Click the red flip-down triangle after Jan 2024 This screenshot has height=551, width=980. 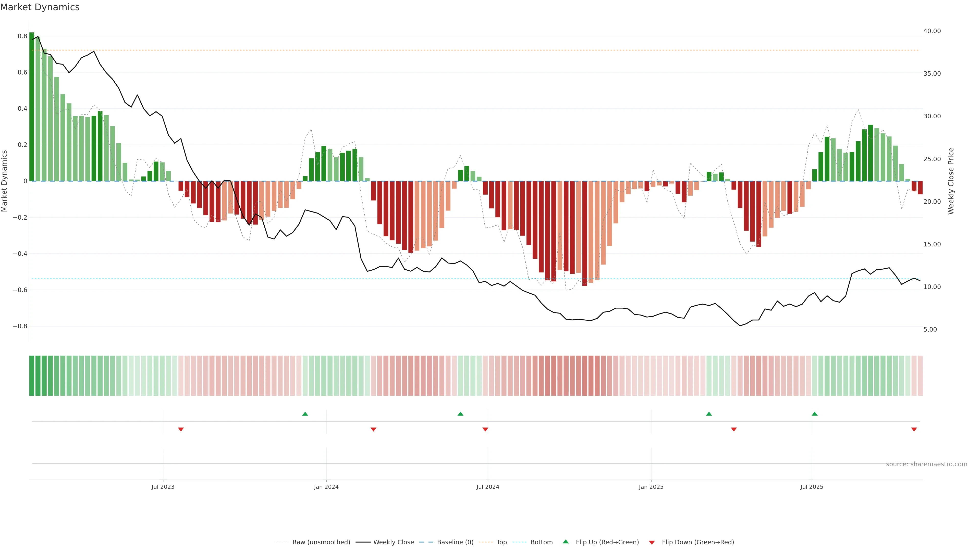pos(373,429)
